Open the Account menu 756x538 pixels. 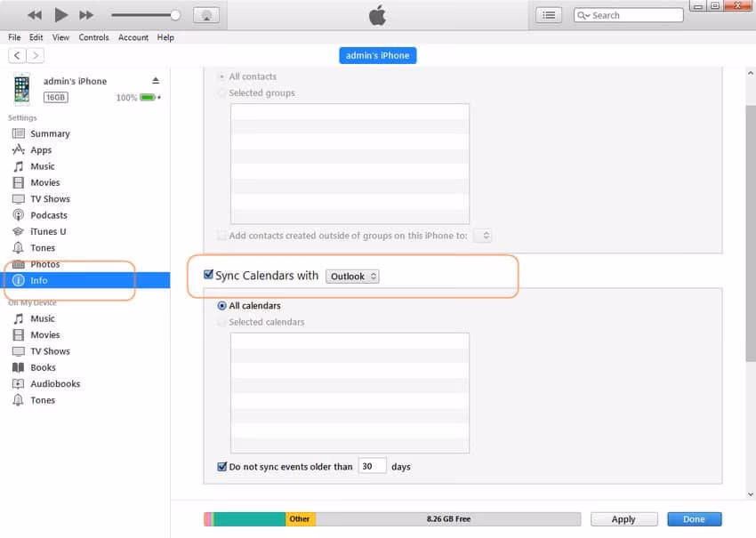point(133,37)
